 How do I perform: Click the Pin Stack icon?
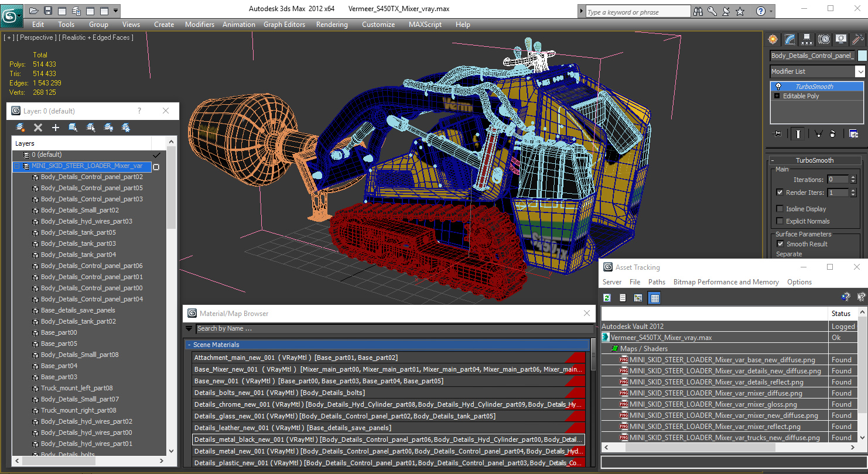click(778, 134)
